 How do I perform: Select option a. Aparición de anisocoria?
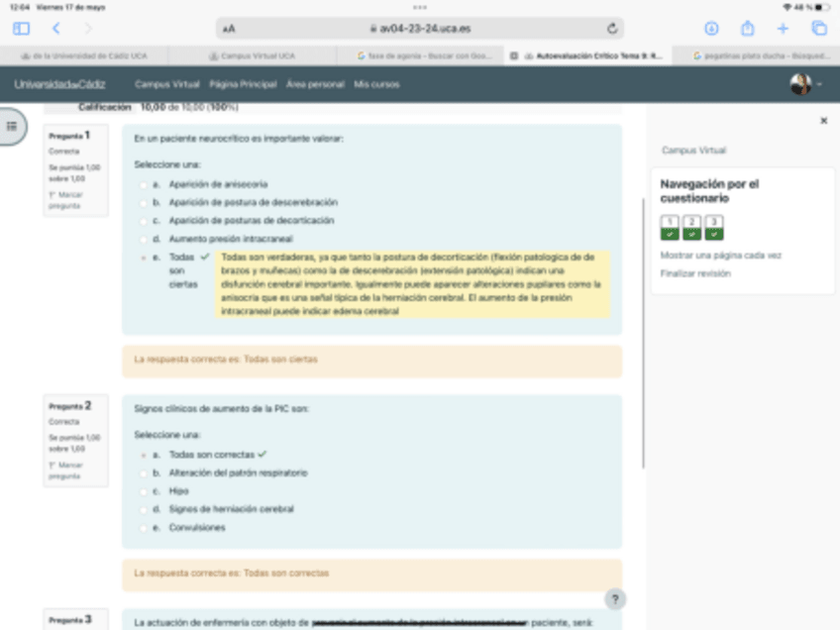point(143,185)
